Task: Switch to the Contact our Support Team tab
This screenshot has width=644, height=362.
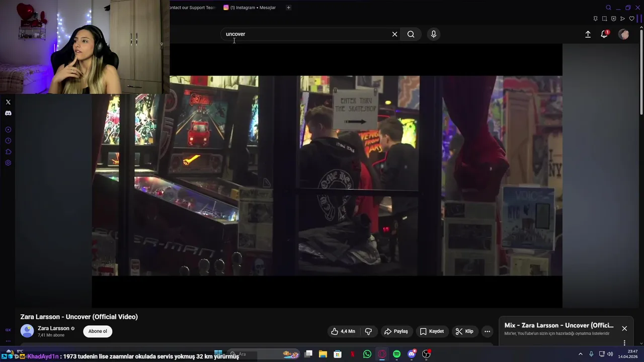Action: click(192, 8)
